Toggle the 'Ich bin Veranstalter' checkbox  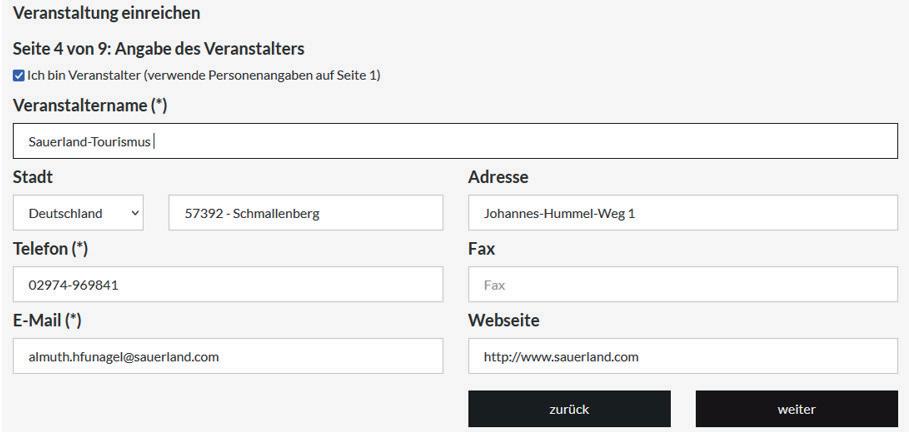pyautogui.click(x=19, y=75)
